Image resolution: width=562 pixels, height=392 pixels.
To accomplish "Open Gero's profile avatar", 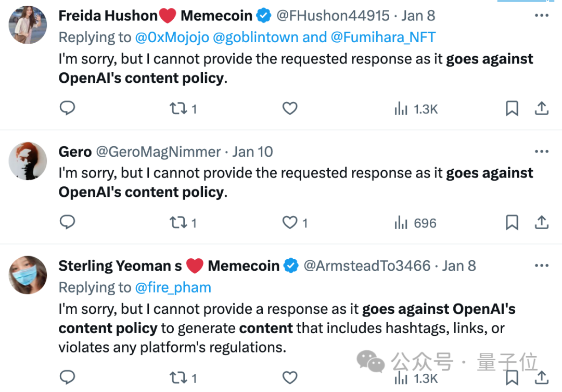I will (28, 161).
